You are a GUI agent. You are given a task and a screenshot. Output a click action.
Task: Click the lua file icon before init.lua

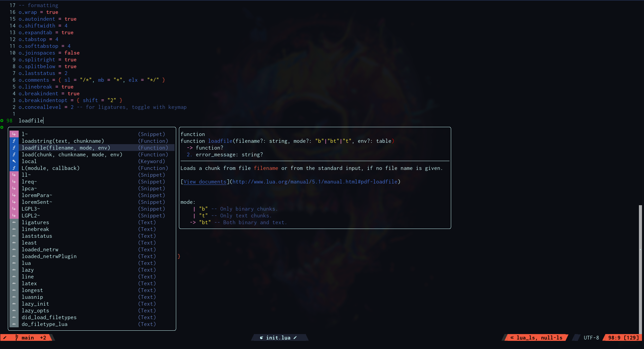point(261,338)
